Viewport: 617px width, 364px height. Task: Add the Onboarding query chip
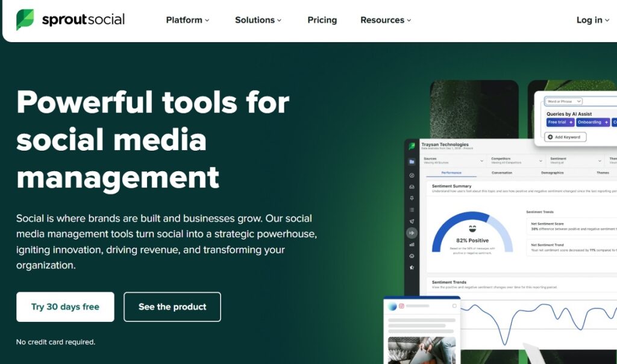pos(593,122)
